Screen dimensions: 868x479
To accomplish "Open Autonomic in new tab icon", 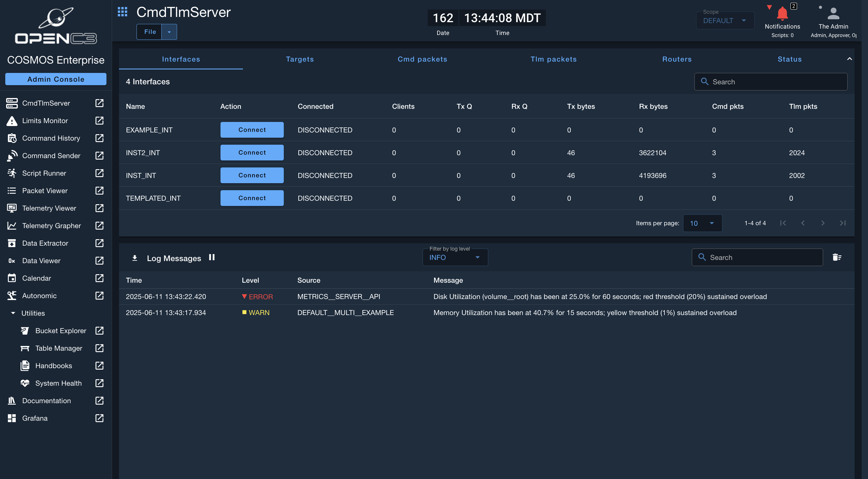I will 99,296.
